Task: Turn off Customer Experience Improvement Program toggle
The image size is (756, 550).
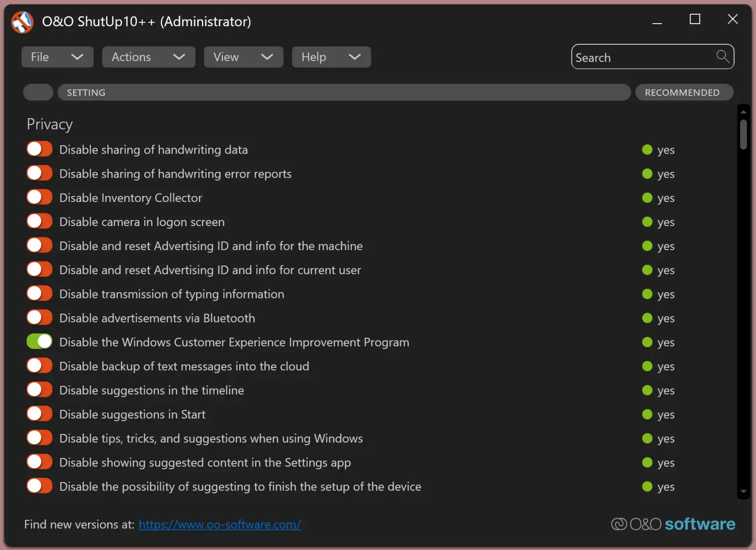Action: pos(39,342)
